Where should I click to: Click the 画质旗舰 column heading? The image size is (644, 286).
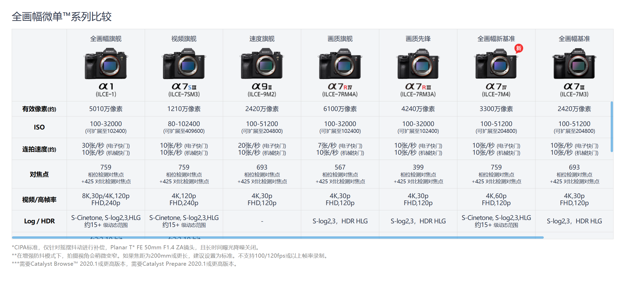pos(340,39)
